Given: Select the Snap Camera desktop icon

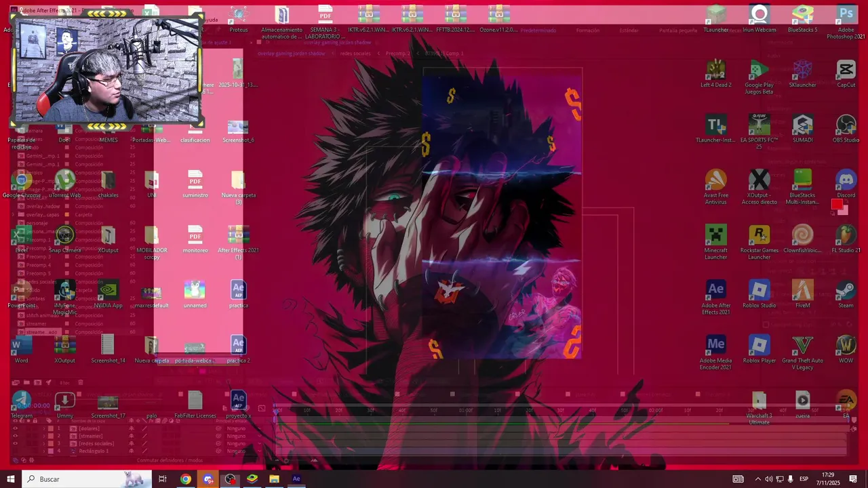Looking at the screenshot, I should pyautogui.click(x=64, y=239).
